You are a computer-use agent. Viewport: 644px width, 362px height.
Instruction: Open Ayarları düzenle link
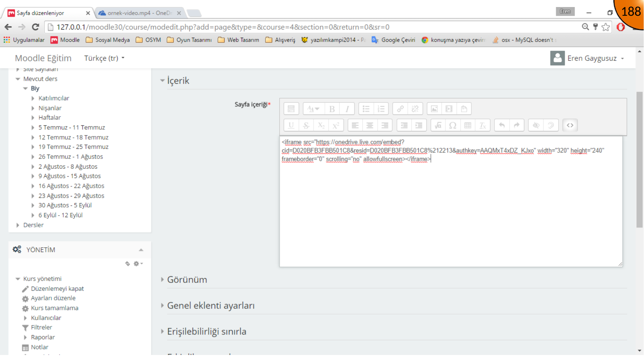(53, 298)
